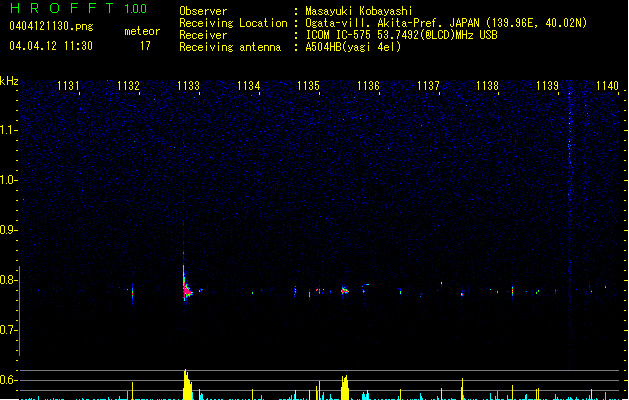Click the 0.6 kHz frequency tick label

(x=8, y=380)
